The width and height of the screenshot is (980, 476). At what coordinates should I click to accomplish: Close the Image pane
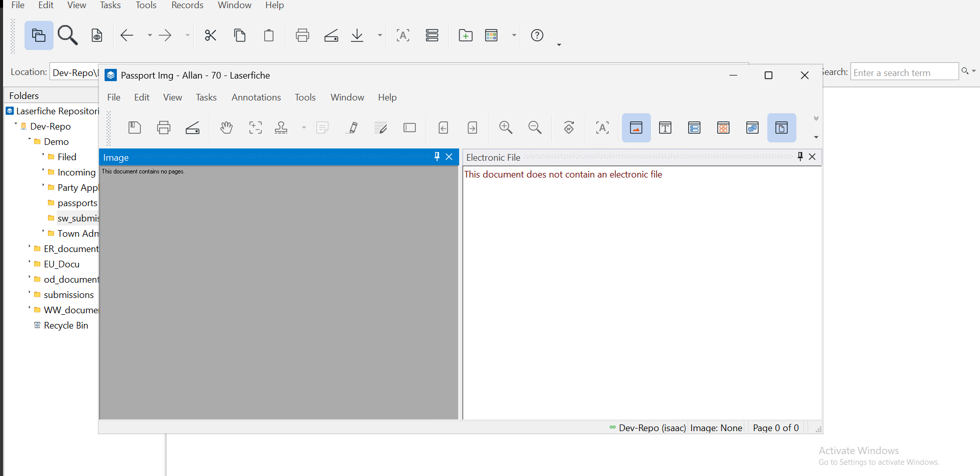449,157
